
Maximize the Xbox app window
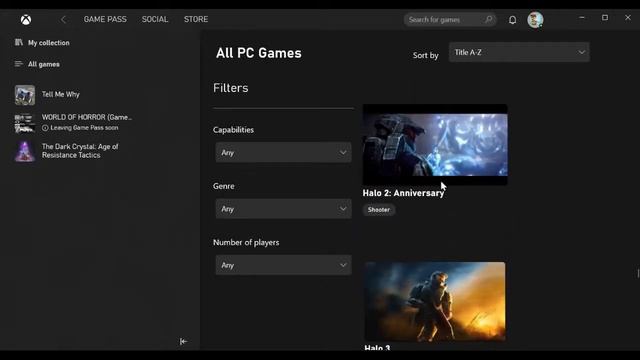tap(605, 18)
